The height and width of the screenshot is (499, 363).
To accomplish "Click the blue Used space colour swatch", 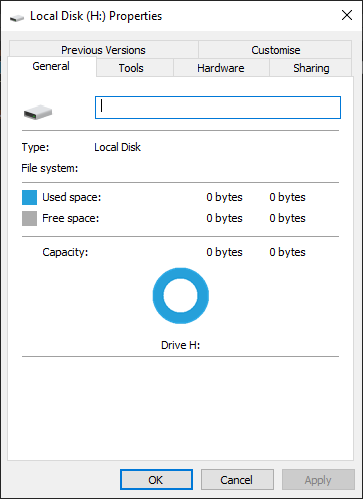I will (29, 197).
